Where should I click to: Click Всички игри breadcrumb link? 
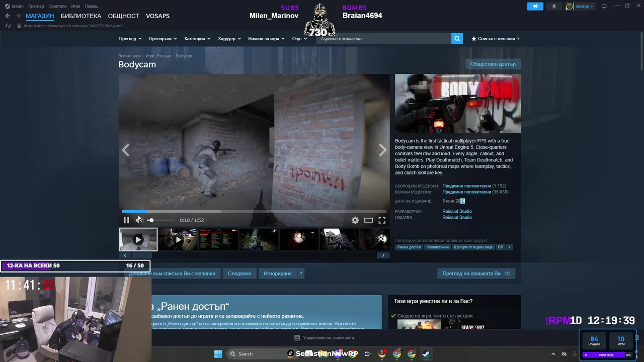(x=129, y=56)
